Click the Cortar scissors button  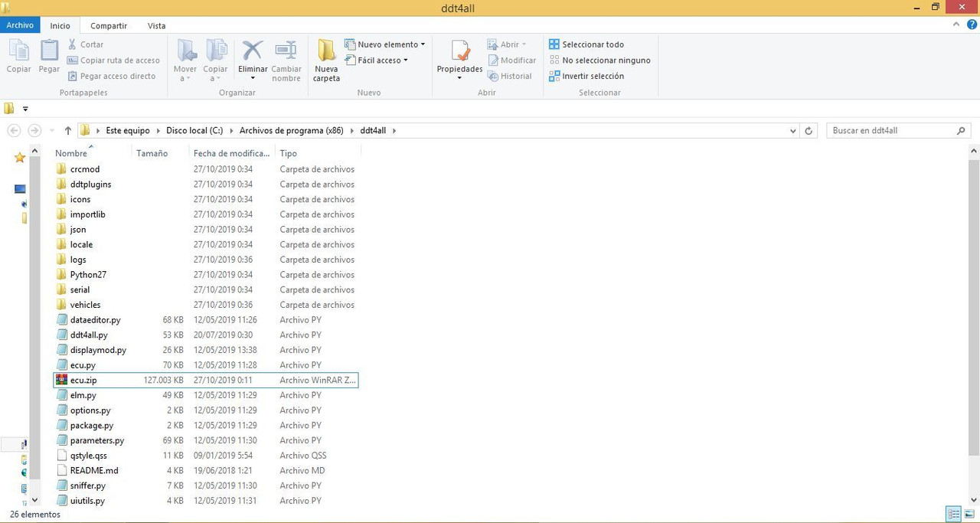(x=86, y=44)
